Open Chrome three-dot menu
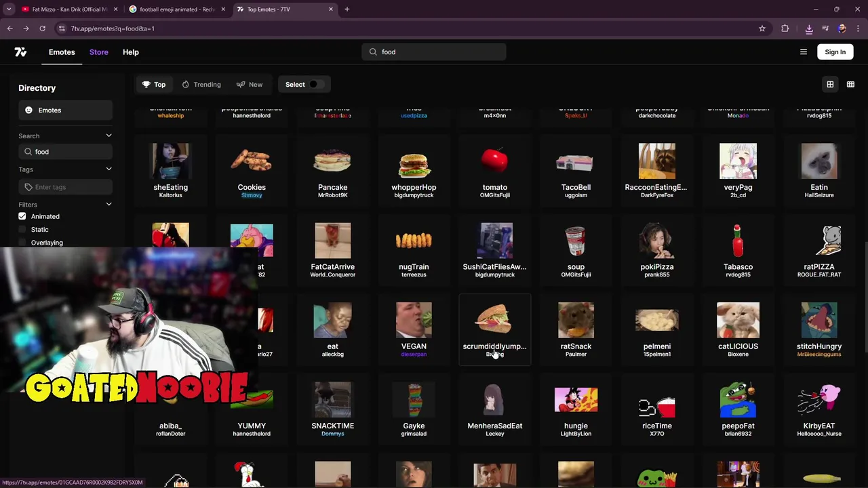This screenshot has width=868, height=488. click(859, 28)
